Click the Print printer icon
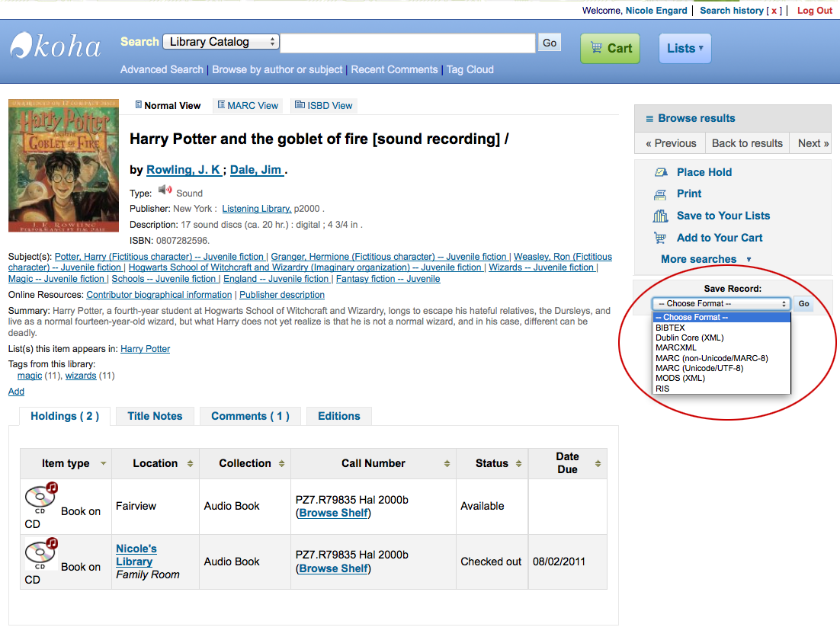This screenshot has width=840, height=640. click(x=661, y=194)
